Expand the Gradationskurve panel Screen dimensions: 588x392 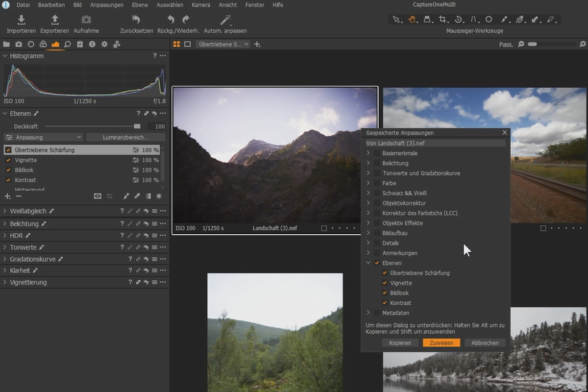[x=5, y=259]
